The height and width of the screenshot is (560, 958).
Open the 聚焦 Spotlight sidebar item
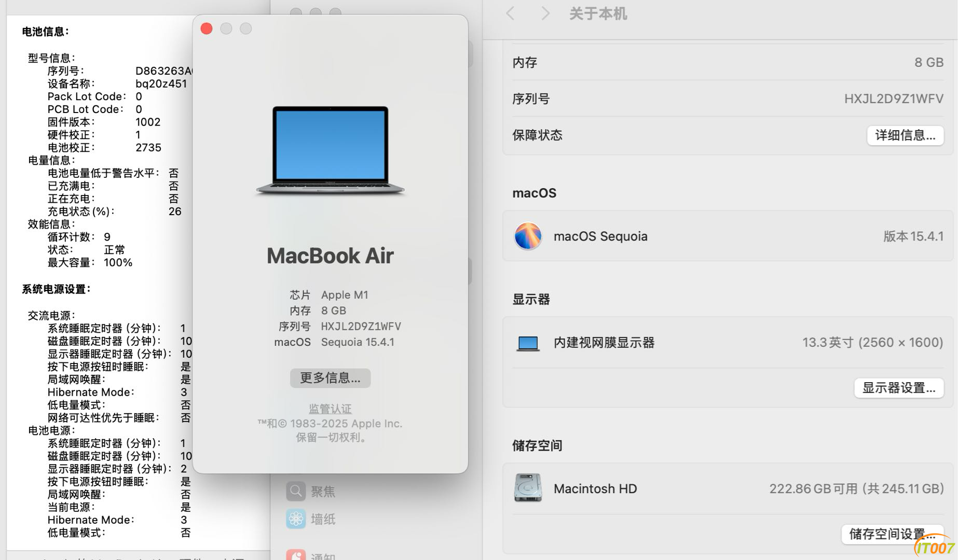[310, 491]
